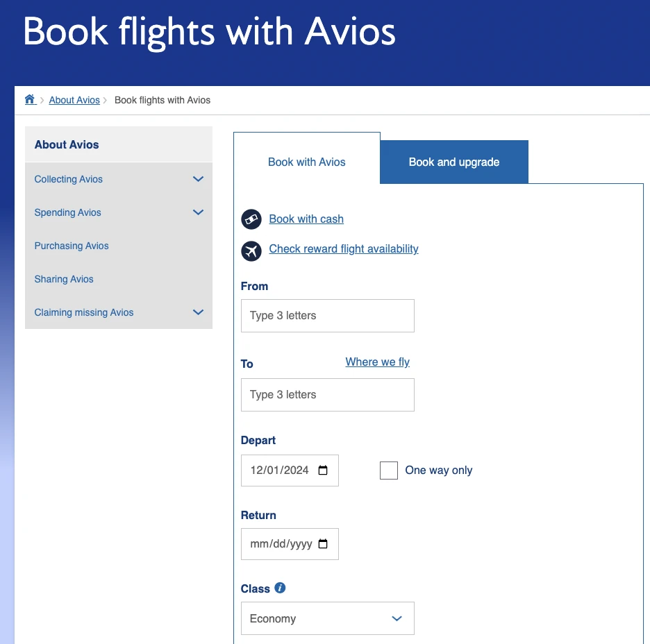Viewport: 650px width, 644px height.
Task: Open Check reward flight availability
Action: tap(343, 248)
